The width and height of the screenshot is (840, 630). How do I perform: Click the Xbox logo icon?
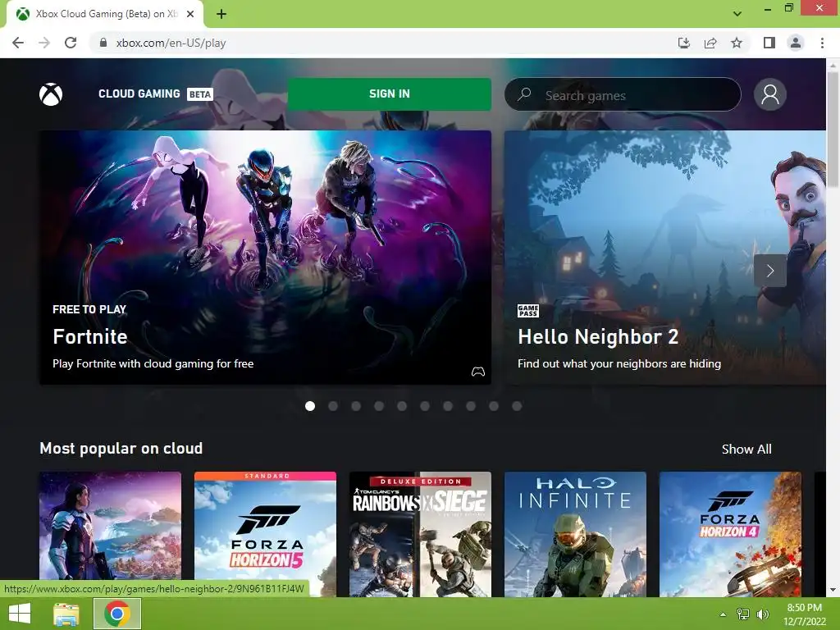pos(51,94)
